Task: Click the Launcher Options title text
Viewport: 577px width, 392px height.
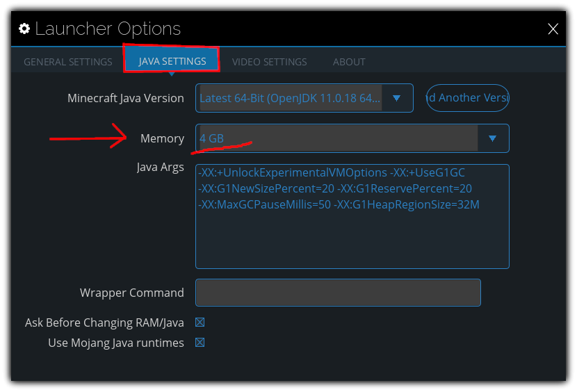Action: click(x=108, y=28)
